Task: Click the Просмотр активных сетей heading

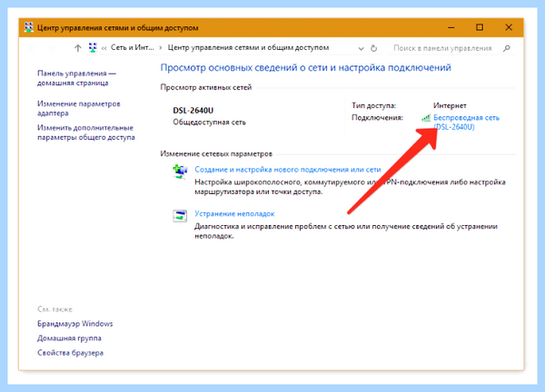Action: (x=206, y=87)
